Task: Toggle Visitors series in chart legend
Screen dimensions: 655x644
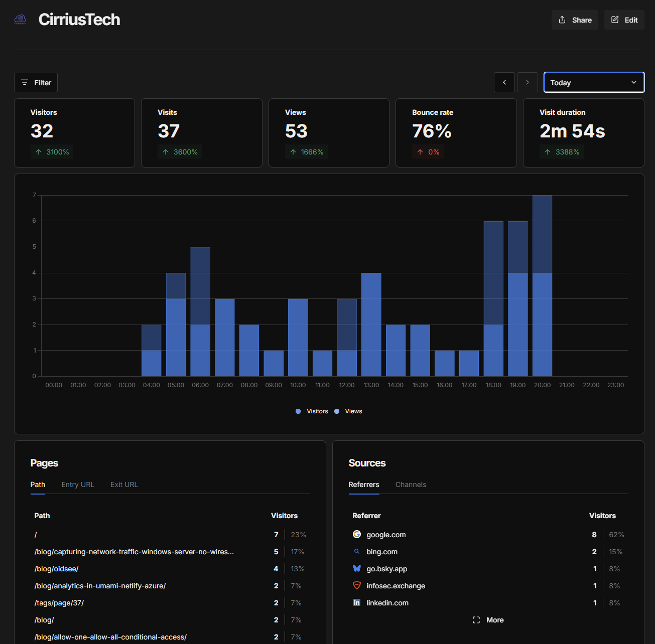Action: 312,411
